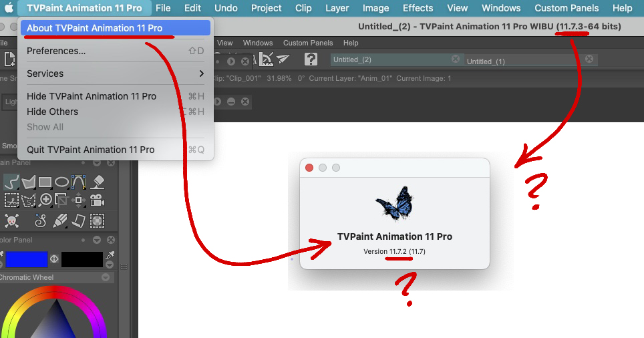Select the freehand selection tool marked S
Image resolution: width=644 pixels, height=338 pixels.
(x=28, y=200)
